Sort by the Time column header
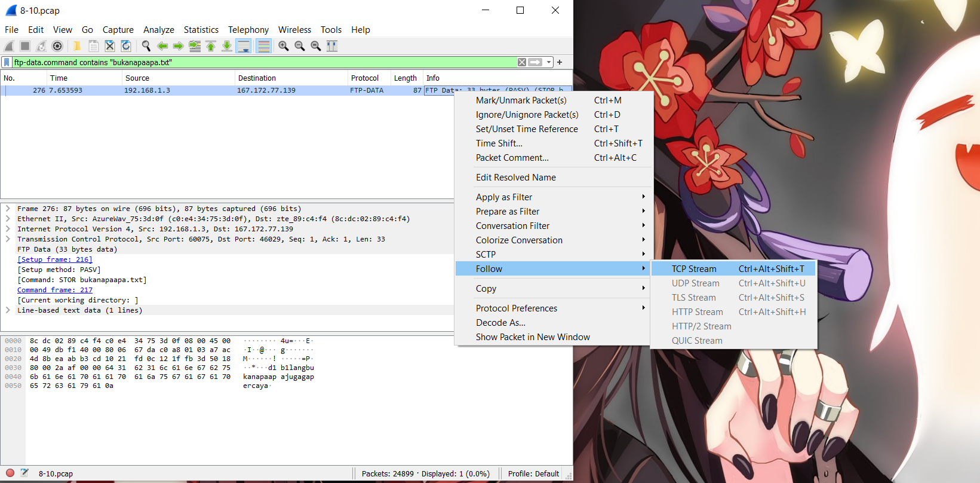980x483 pixels. coord(84,78)
